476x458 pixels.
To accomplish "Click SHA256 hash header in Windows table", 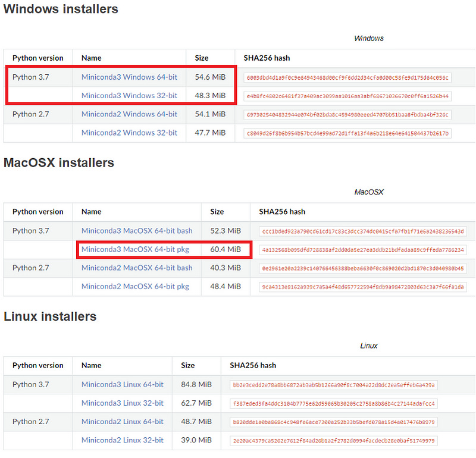I will point(267,58).
